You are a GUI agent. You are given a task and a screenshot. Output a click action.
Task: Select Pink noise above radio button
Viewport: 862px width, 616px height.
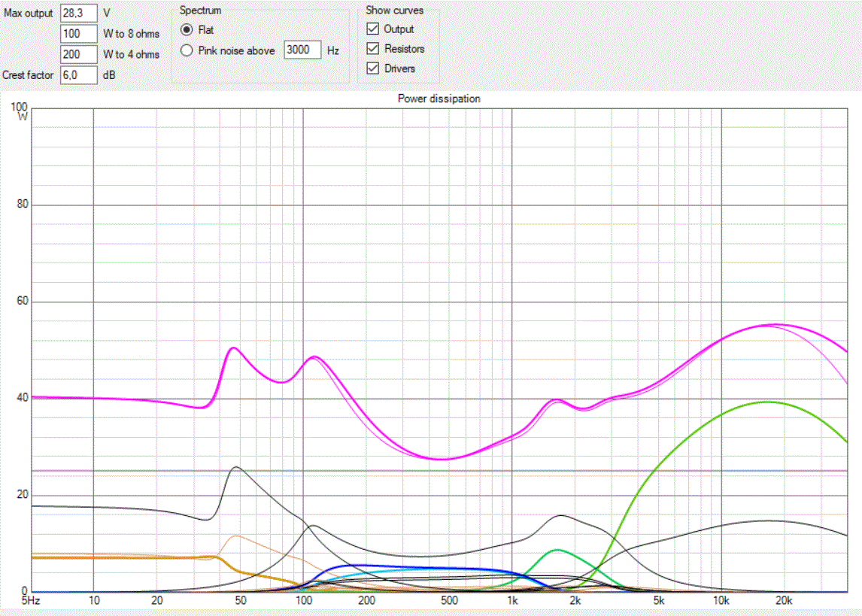(x=187, y=50)
